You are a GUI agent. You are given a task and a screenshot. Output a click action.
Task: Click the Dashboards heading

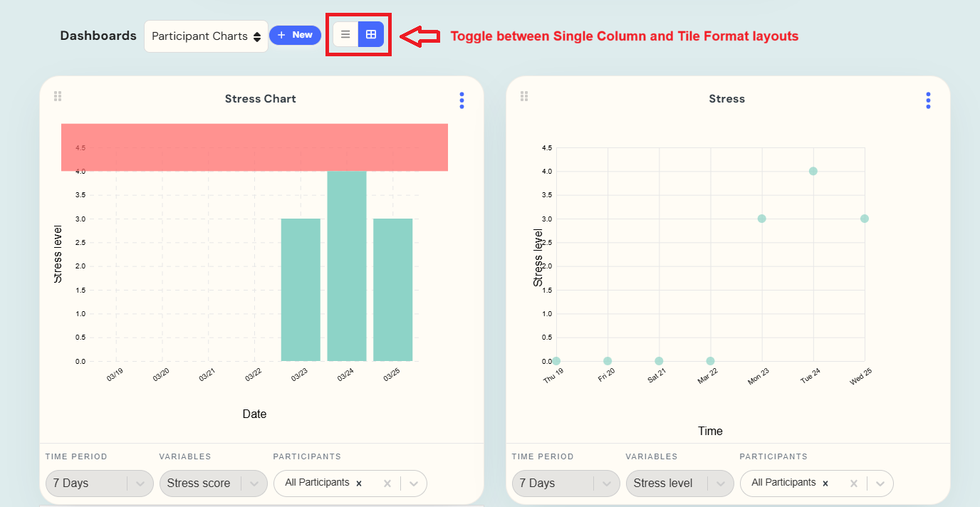click(x=98, y=35)
